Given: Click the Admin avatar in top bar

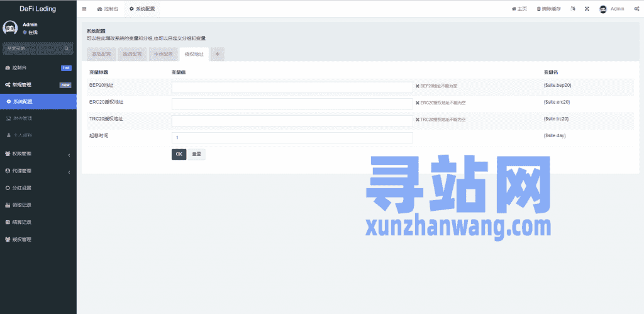Looking at the screenshot, I should [603, 9].
